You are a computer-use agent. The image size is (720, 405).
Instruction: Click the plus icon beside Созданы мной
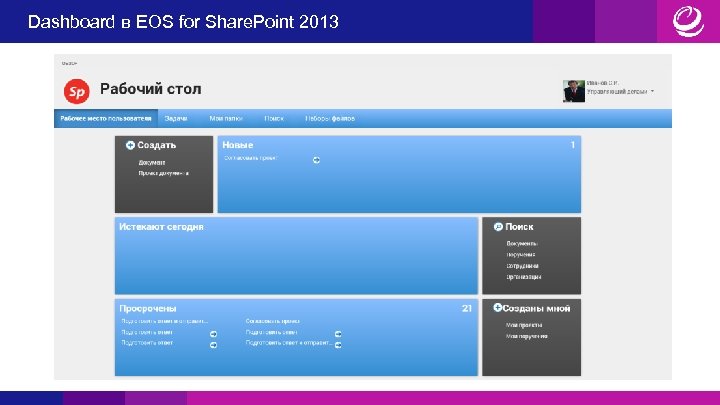point(497,308)
